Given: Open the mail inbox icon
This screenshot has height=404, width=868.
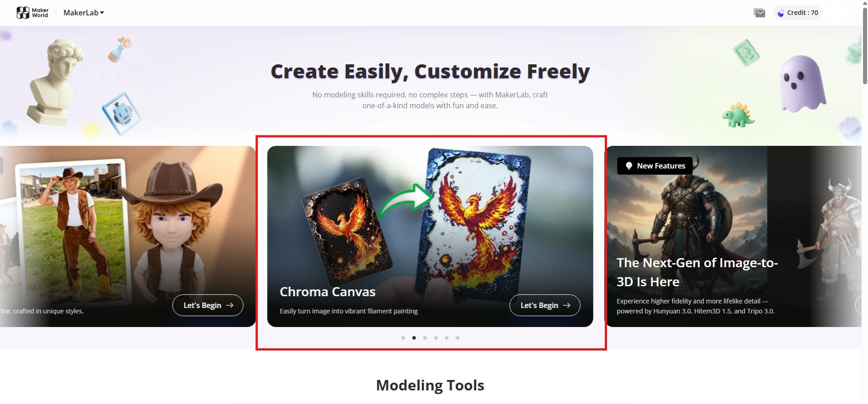Looking at the screenshot, I should coord(760,13).
